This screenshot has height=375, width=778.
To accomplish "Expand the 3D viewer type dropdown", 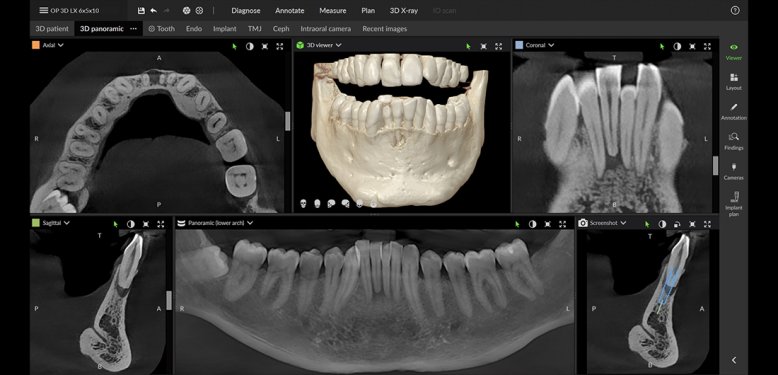I will point(338,45).
